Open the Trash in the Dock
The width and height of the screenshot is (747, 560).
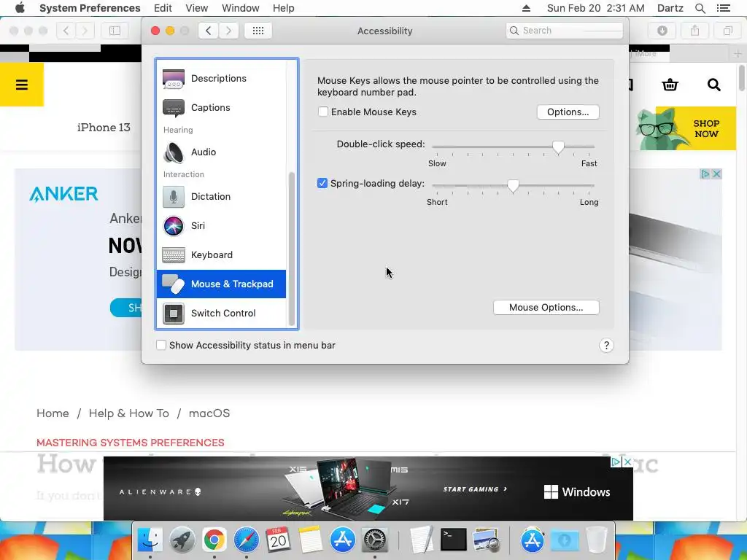click(x=596, y=540)
